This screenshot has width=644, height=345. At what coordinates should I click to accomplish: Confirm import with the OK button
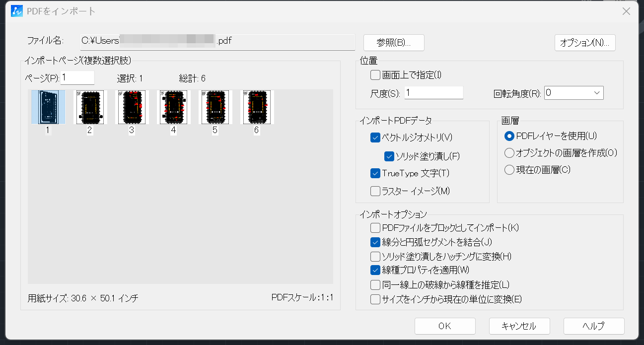pos(445,326)
